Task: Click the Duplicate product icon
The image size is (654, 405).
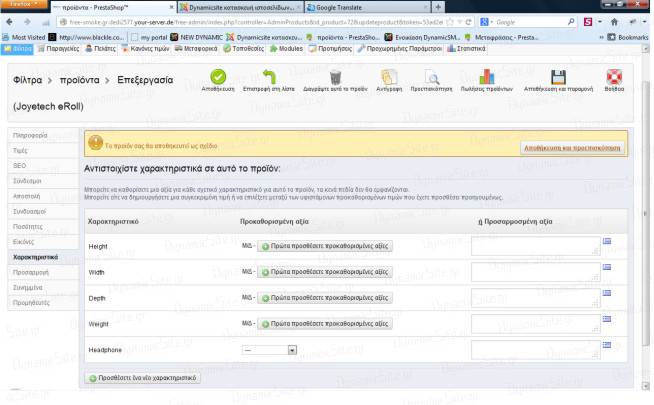Action: coord(389,77)
